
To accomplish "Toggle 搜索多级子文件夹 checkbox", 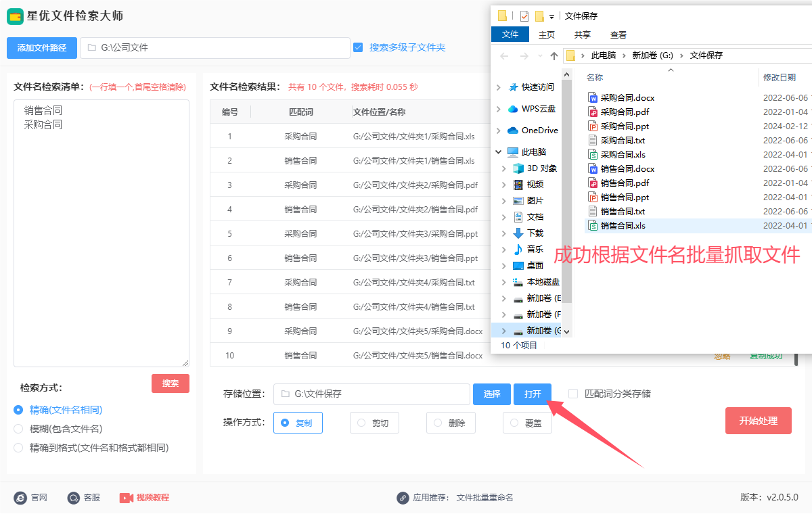I will click(358, 47).
